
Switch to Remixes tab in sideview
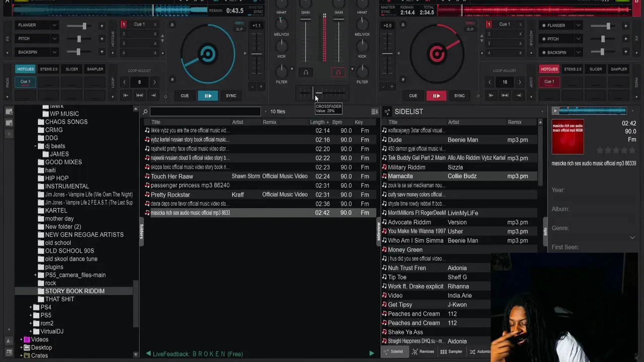click(x=423, y=351)
